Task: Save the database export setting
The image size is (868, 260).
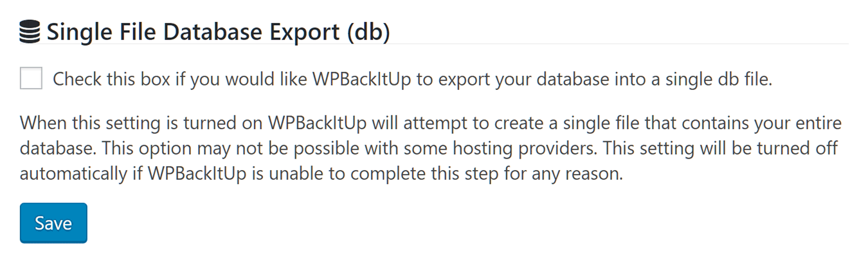Action: click(53, 223)
